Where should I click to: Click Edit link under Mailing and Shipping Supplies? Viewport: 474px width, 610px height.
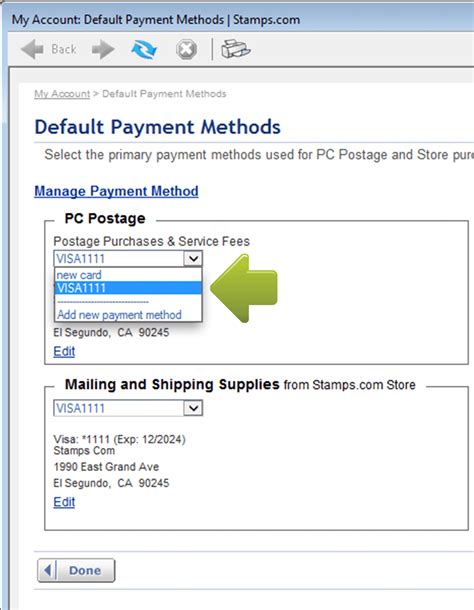point(64,502)
